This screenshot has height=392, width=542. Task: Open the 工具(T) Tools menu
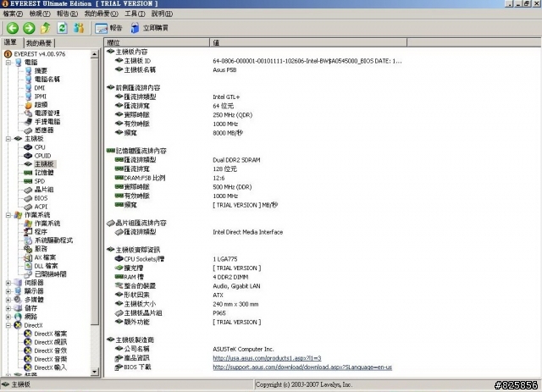click(x=135, y=14)
